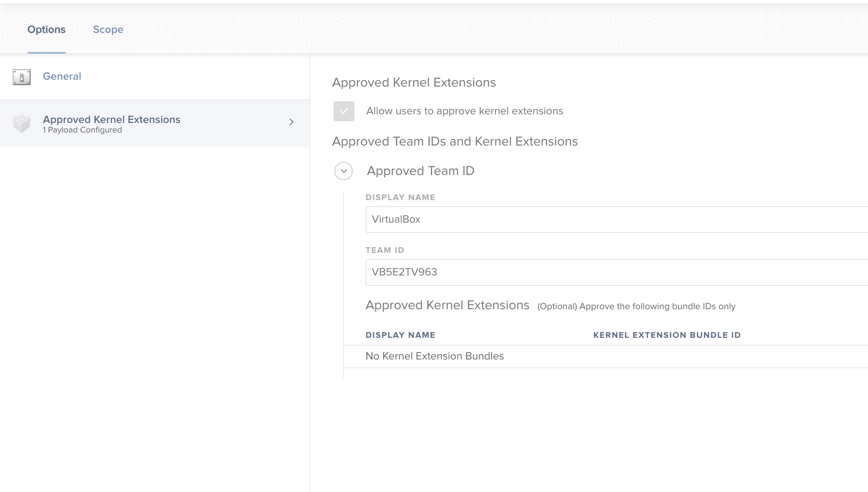Viewport: 868px width, 492px height.
Task: Click the Display Name field containing VirtualBox
Action: coord(615,220)
